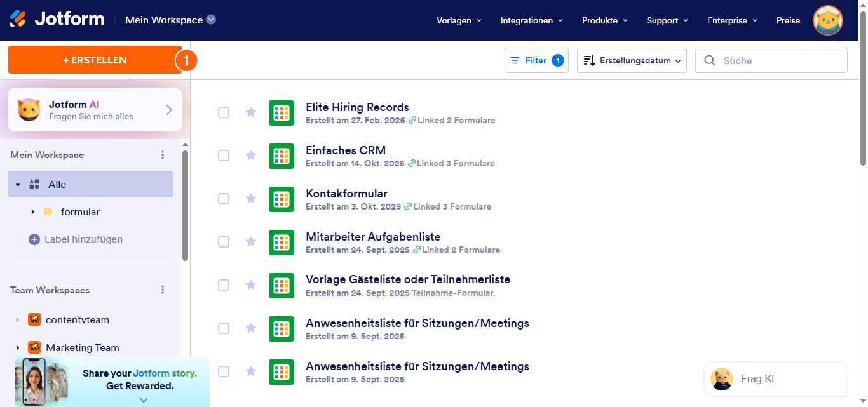This screenshot has height=407, width=868.
Task: Click the magnifier icon in the search bar
Action: pos(710,60)
